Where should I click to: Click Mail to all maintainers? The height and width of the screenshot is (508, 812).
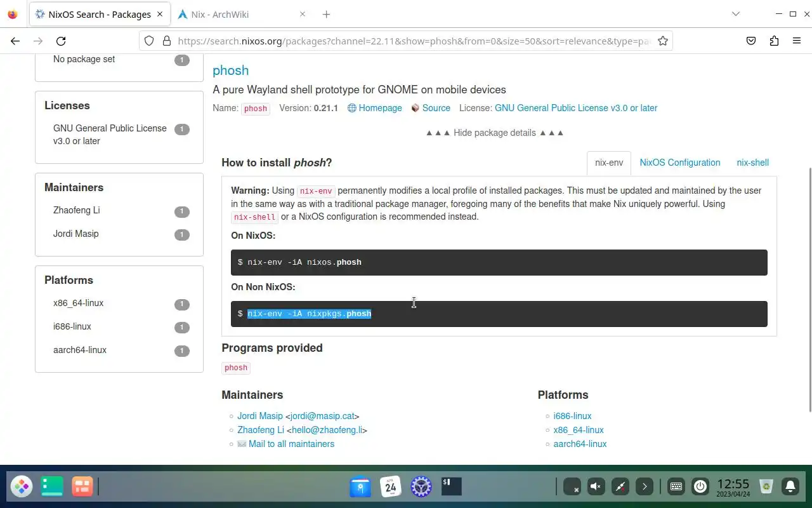(x=286, y=444)
